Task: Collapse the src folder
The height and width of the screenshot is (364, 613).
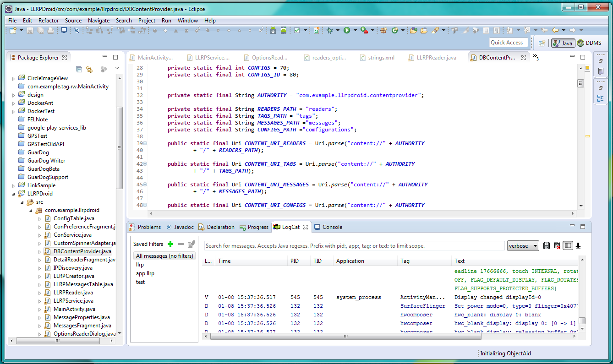Action: click(x=22, y=202)
